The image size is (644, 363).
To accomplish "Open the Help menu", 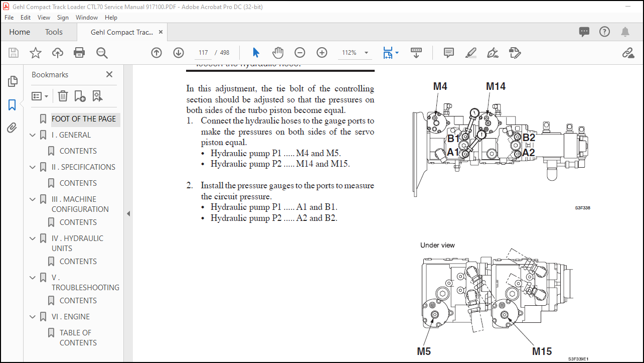I will coord(111,17).
